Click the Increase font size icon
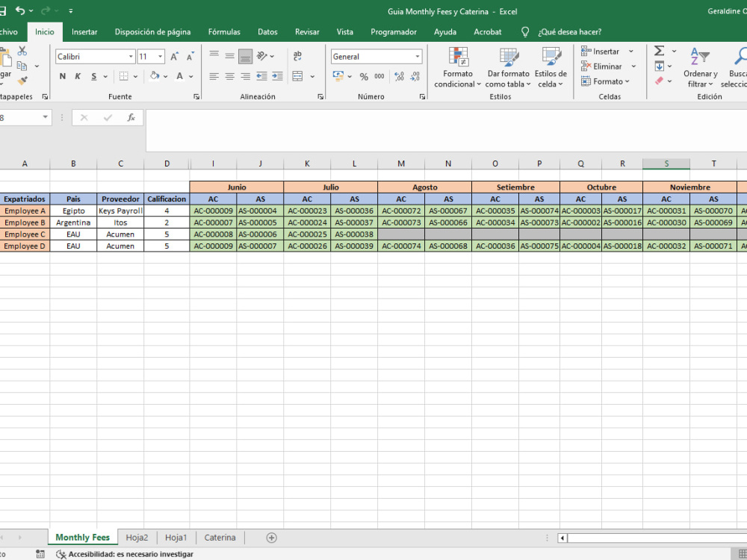747x560 pixels. coord(174,57)
